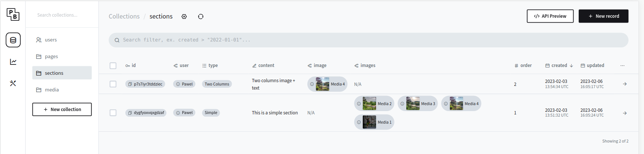The width and height of the screenshot is (644, 154).
Task: Open info icon of Media 3 chip
Action: click(x=402, y=104)
